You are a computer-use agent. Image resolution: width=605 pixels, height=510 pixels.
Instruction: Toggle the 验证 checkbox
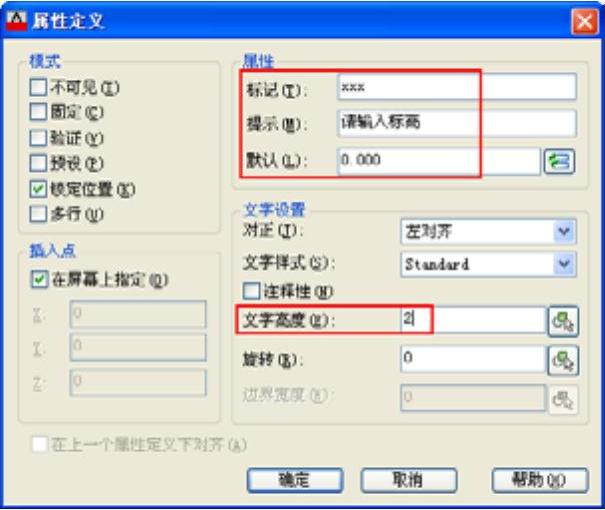click(x=38, y=137)
